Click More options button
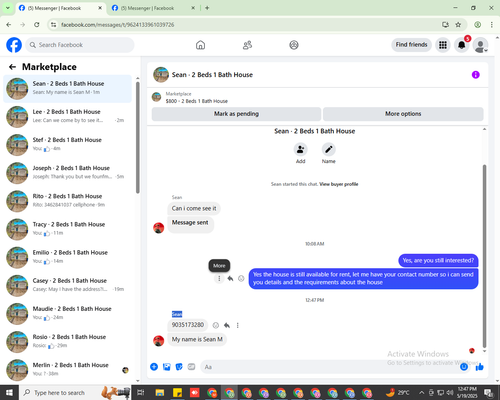The height and width of the screenshot is (400, 500). pyautogui.click(x=403, y=114)
